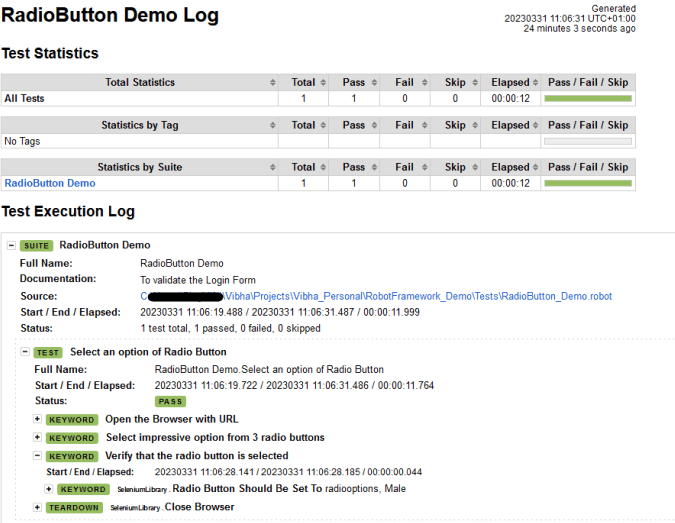Screen dimensions: 675x523
Task: Click the All Tests green pass bar
Action: point(587,99)
